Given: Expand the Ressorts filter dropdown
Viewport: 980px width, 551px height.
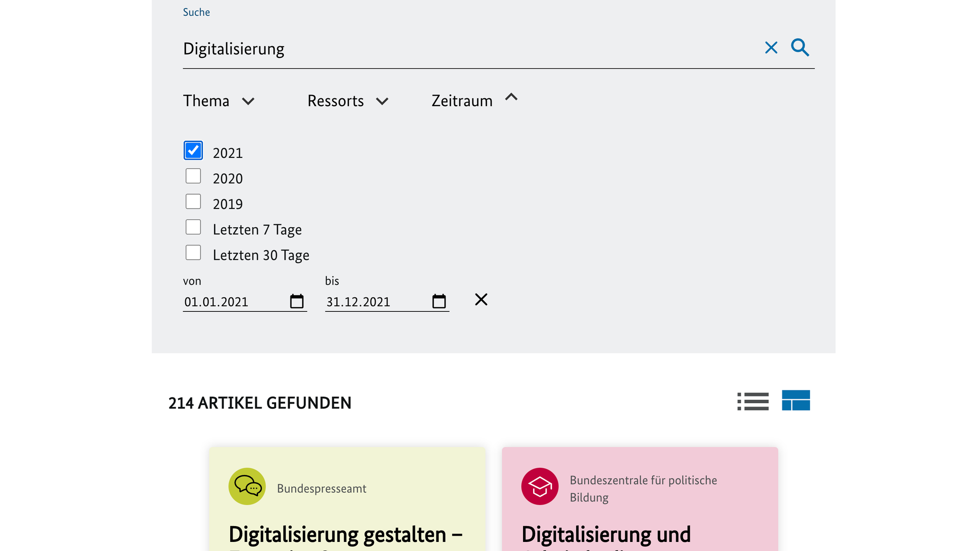Looking at the screenshot, I should (x=348, y=101).
